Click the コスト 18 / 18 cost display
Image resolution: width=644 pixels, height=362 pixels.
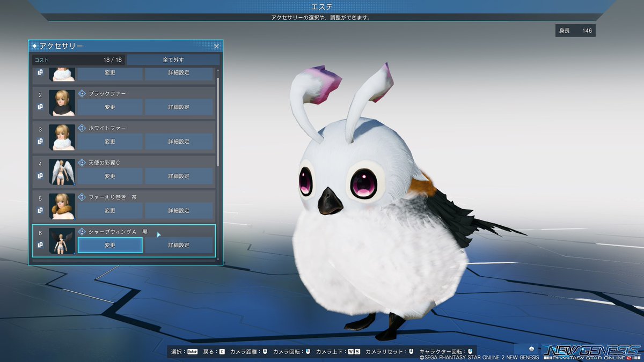pyautogui.click(x=78, y=60)
